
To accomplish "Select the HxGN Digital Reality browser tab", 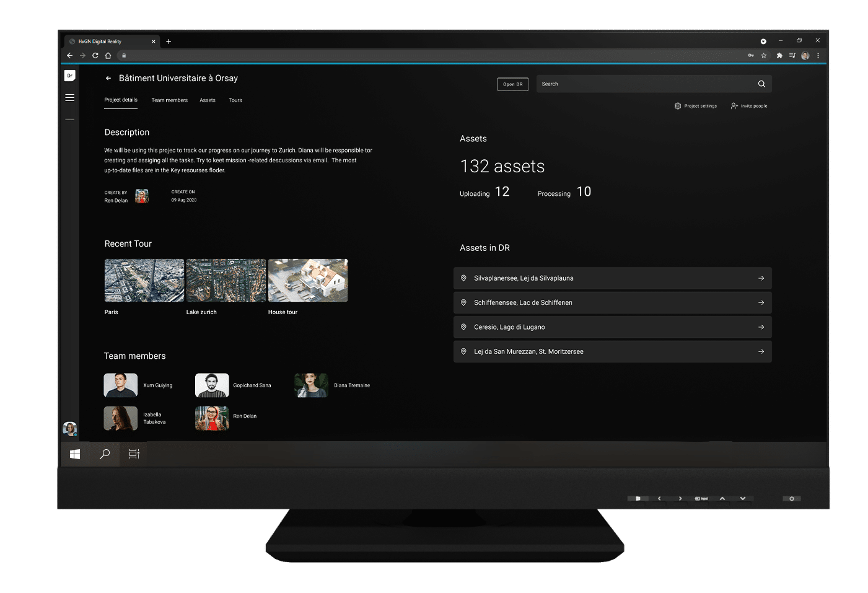I will pos(112,42).
